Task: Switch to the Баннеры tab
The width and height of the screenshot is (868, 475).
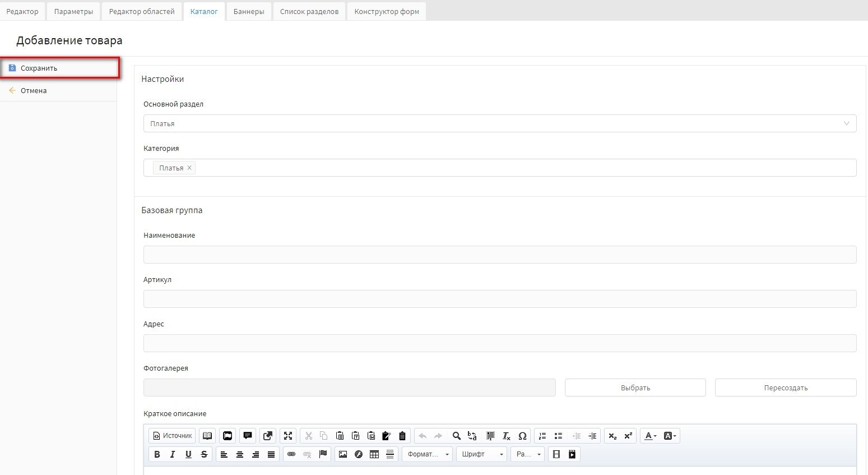Action: click(x=249, y=11)
